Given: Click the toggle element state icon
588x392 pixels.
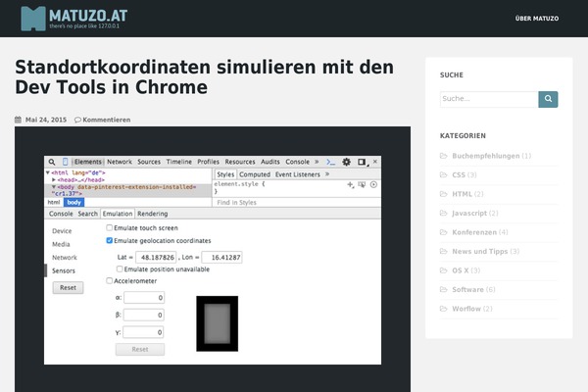Looking at the screenshot, I should pyautogui.click(x=362, y=184).
